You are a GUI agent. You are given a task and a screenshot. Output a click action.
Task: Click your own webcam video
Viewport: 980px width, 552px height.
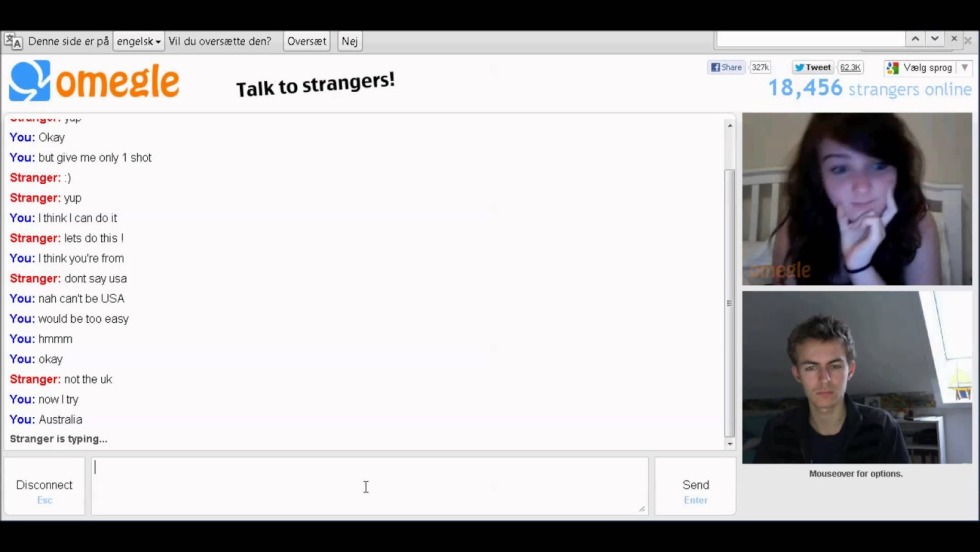856,377
